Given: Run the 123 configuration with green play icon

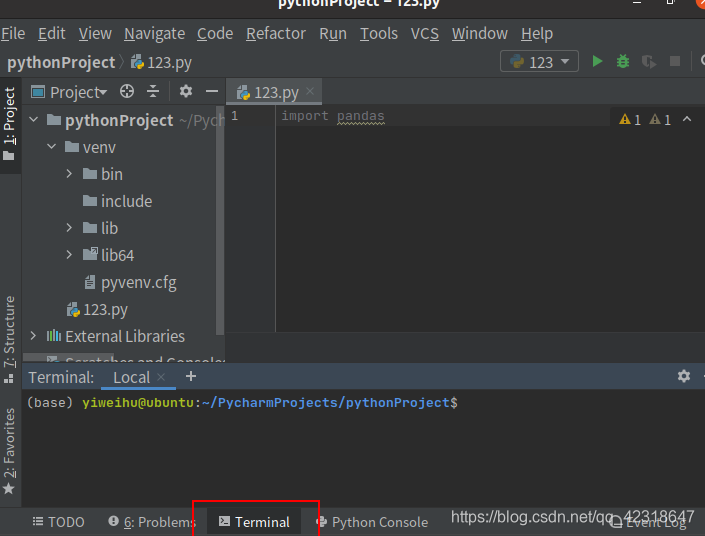Looking at the screenshot, I should point(597,62).
